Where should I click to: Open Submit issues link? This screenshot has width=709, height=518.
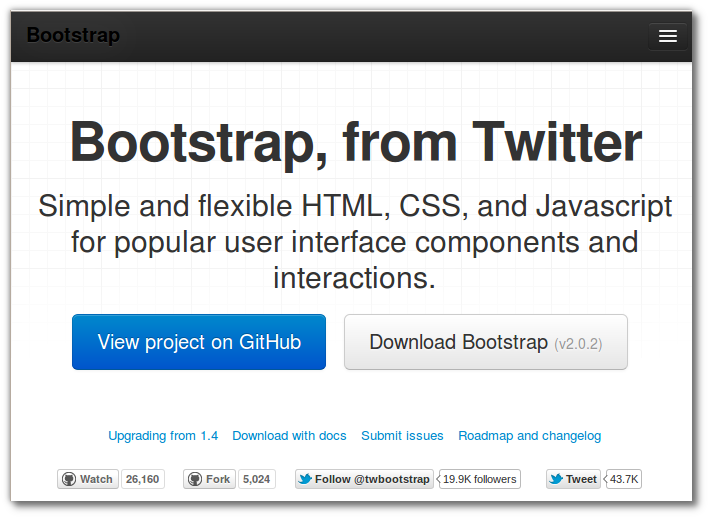tap(402, 436)
